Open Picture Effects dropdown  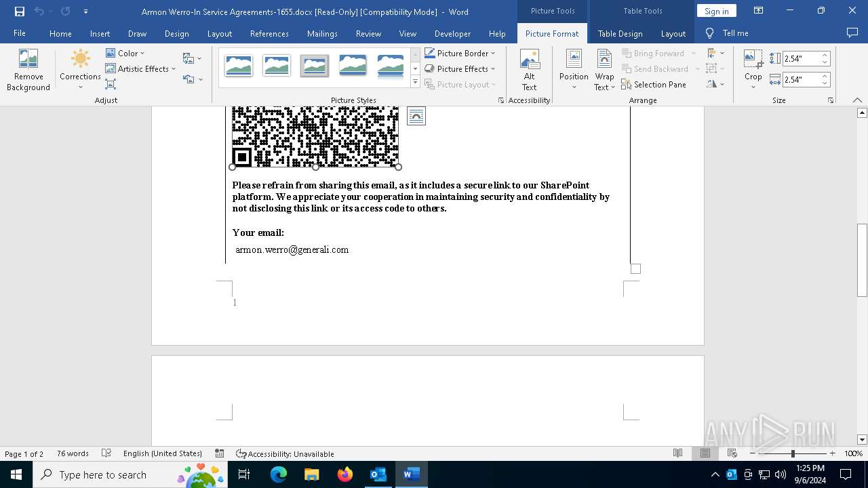[460, 68]
